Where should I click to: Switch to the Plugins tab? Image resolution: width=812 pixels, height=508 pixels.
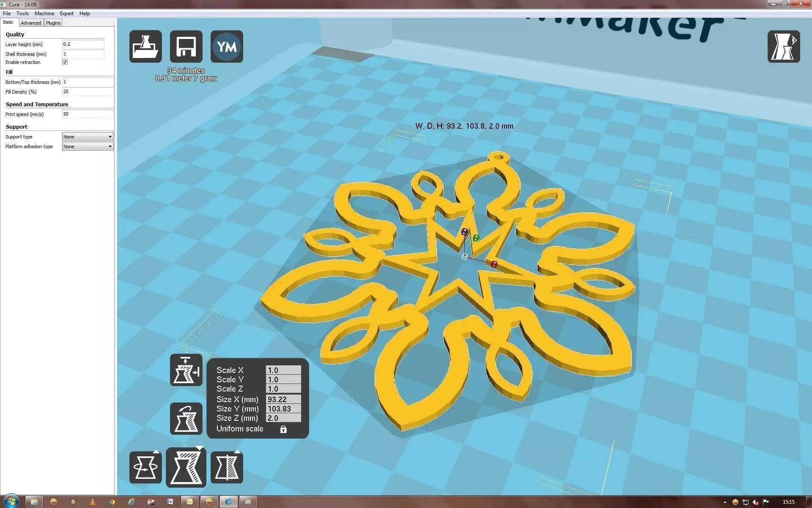click(x=53, y=23)
